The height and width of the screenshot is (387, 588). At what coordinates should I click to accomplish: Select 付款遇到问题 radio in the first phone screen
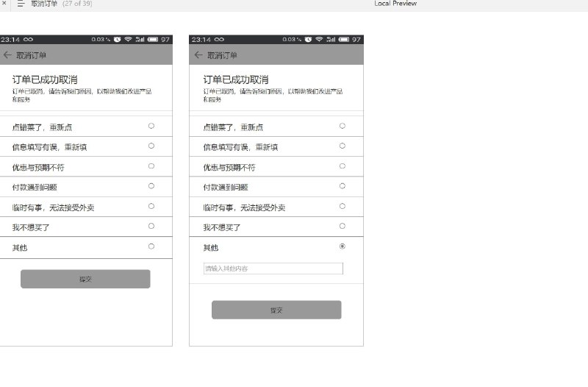[x=151, y=186]
